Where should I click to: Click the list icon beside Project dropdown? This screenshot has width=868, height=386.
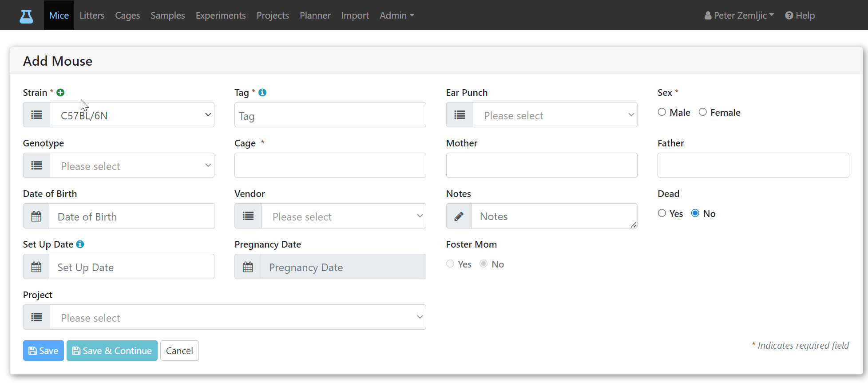[x=37, y=317]
